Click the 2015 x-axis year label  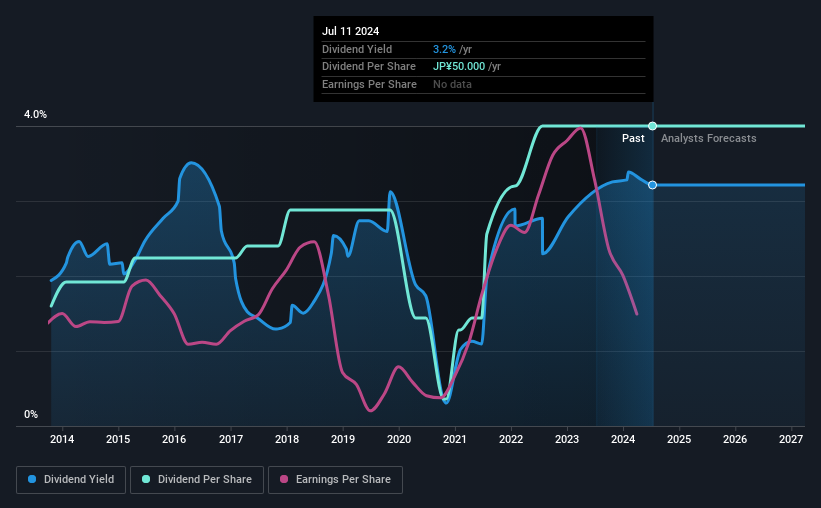[118, 439]
